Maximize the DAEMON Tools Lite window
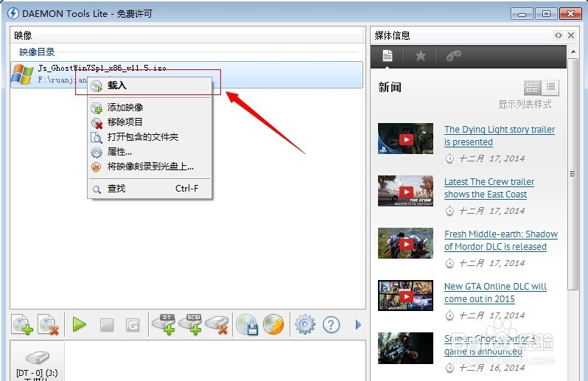This screenshot has width=588, height=381. coord(546,14)
